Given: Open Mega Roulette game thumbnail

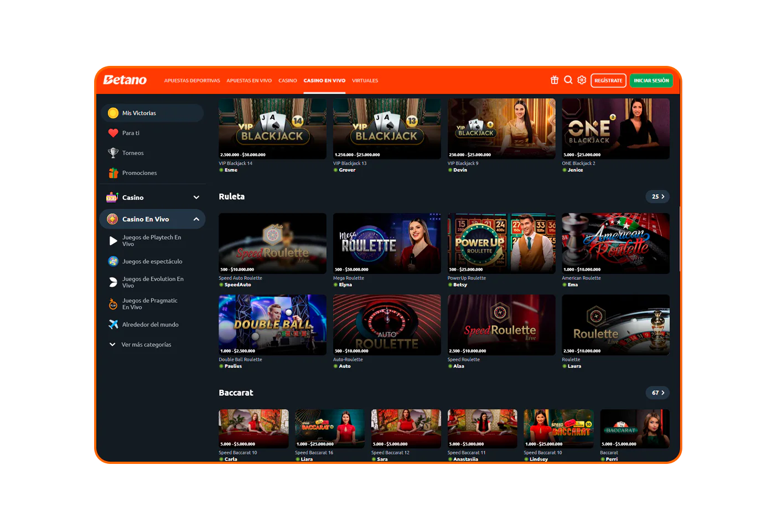Looking at the screenshot, I should [x=387, y=244].
